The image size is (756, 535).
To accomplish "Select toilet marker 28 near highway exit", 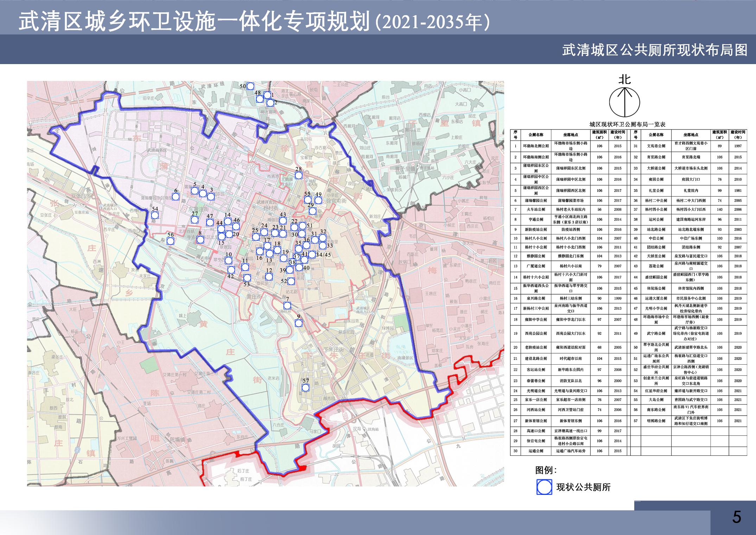I will [298, 175].
